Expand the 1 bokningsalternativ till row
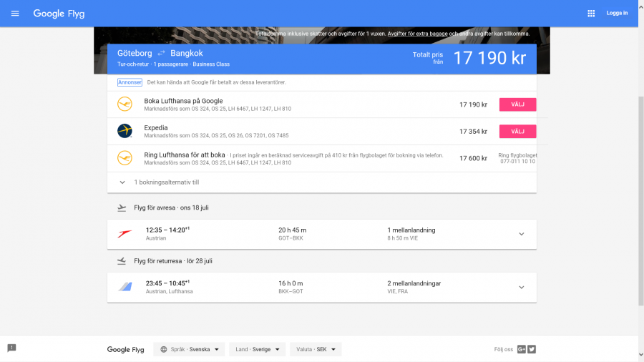Screen dimensions: 644x362 coord(122,182)
